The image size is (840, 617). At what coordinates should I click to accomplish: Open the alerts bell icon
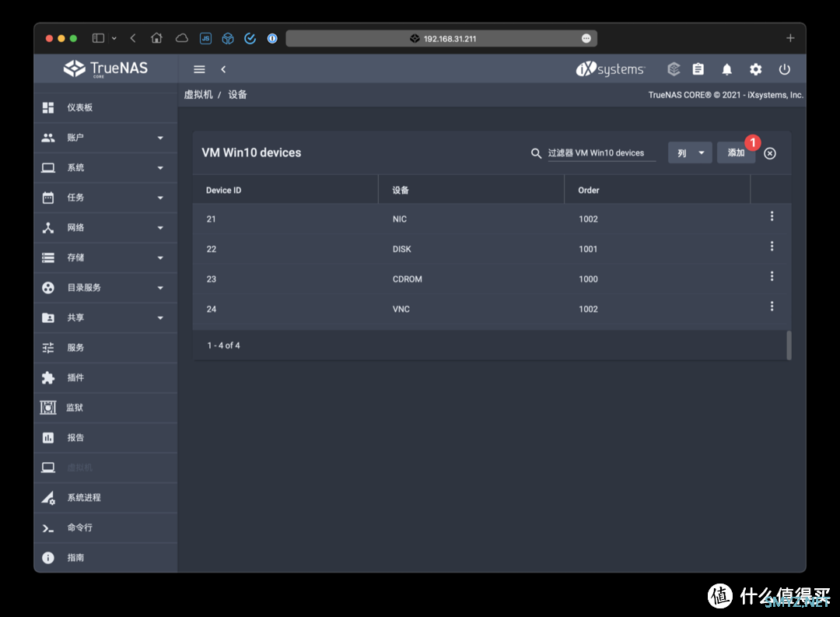point(727,69)
